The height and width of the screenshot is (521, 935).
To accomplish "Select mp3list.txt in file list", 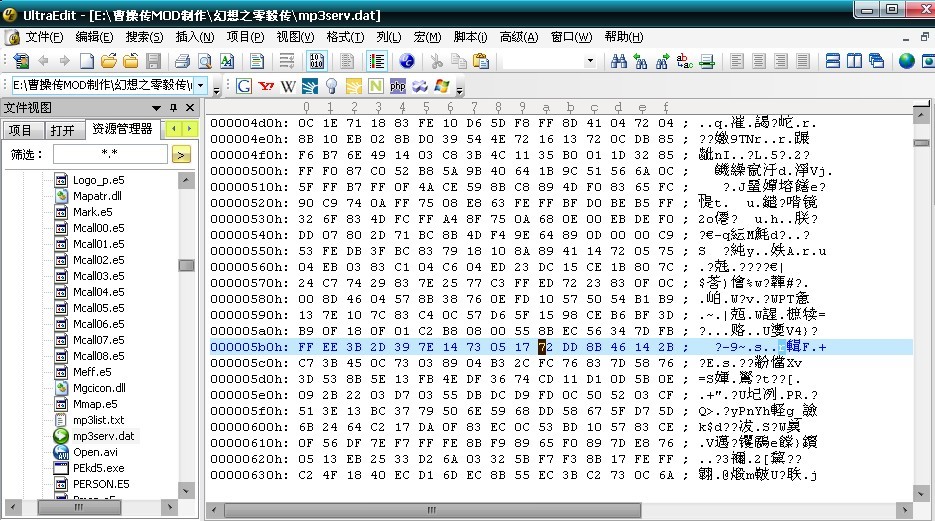I will tap(98, 420).
